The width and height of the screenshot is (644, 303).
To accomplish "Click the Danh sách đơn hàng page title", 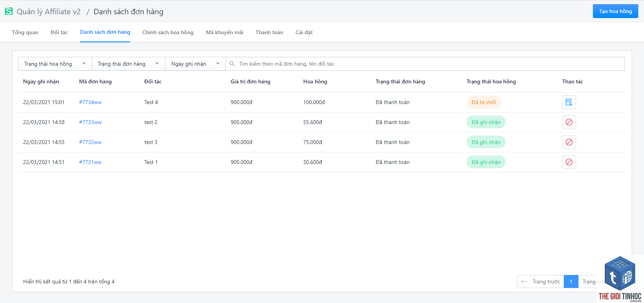I will tap(129, 12).
